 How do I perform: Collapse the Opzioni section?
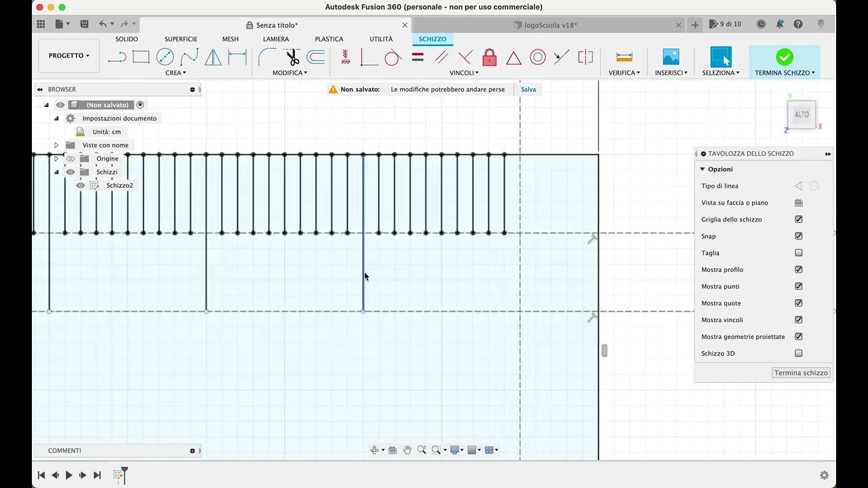point(703,169)
